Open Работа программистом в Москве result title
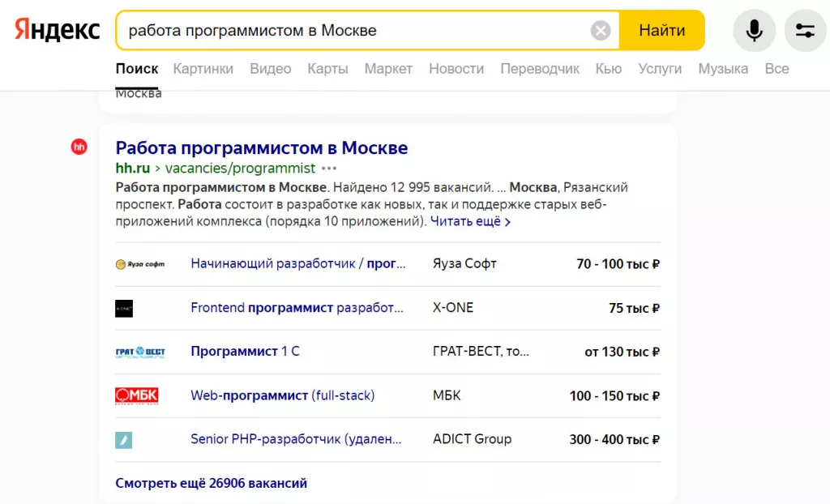Screen dimensions: 830x504 (x=261, y=148)
